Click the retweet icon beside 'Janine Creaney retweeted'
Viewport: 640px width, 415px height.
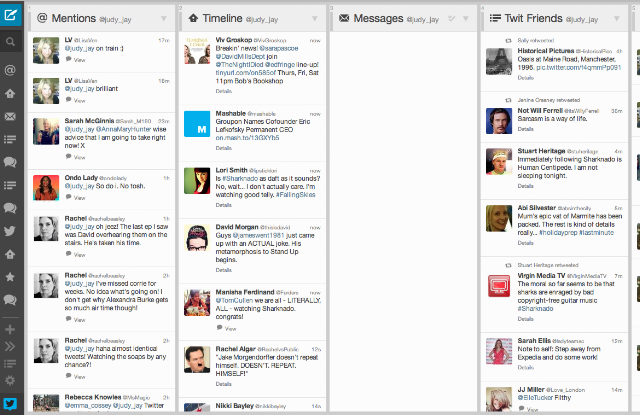point(508,100)
